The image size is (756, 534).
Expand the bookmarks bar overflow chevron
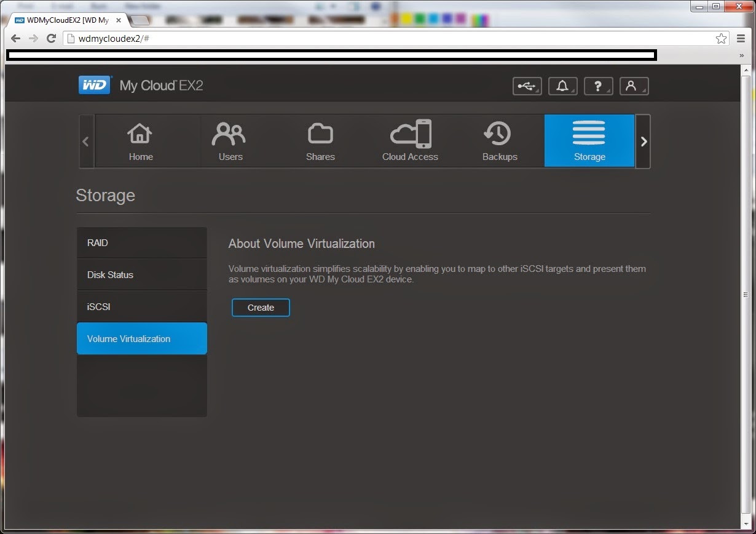click(741, 55)
